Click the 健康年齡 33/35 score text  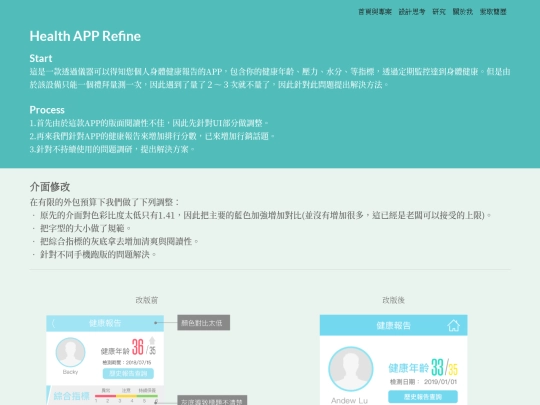[423, 367]
